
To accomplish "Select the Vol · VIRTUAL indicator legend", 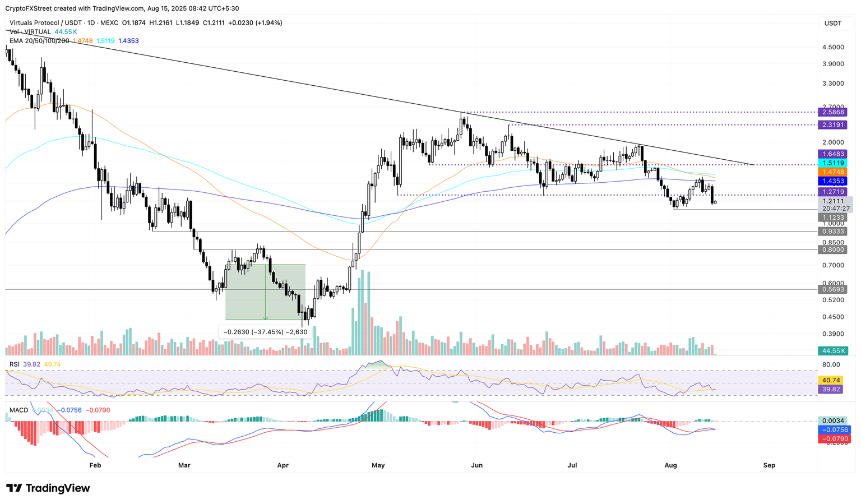I will click(x=30, y=32).
